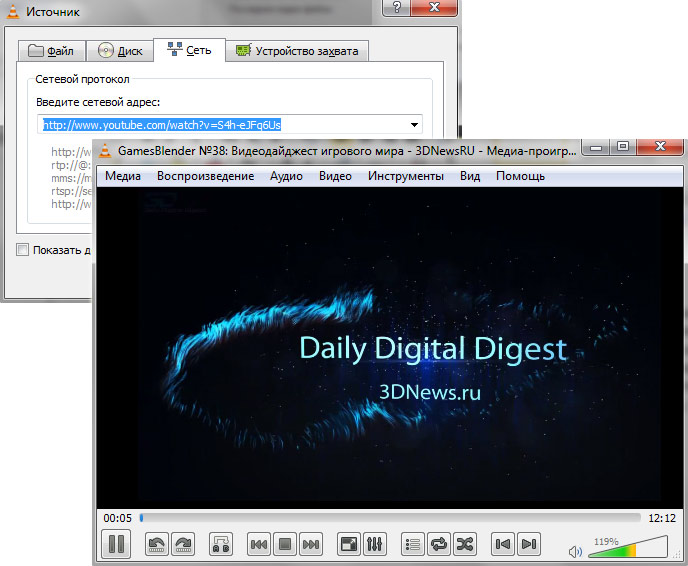Screen dimensions: 688x566
Task: Open the extended settings equalizer panel
Action: click(376, 544)
